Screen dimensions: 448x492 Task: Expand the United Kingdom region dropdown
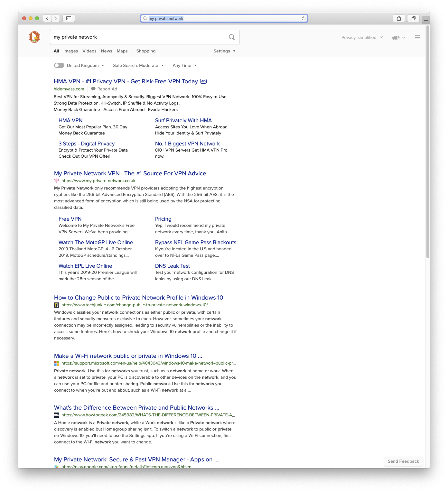coord(86,65)
